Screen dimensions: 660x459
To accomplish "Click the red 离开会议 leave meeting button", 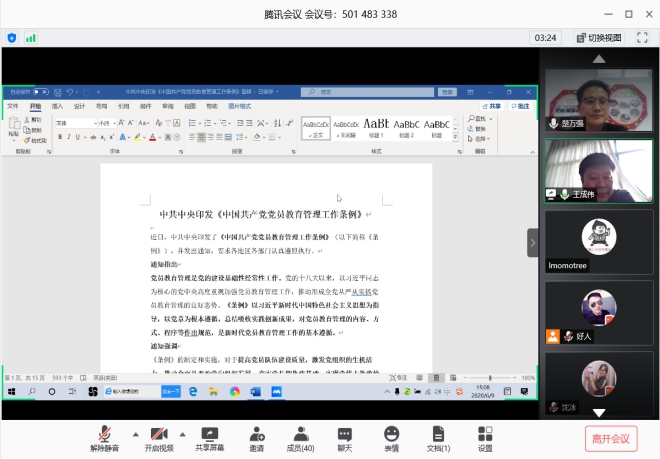I will pyautogui.click(x=610, y=438).
